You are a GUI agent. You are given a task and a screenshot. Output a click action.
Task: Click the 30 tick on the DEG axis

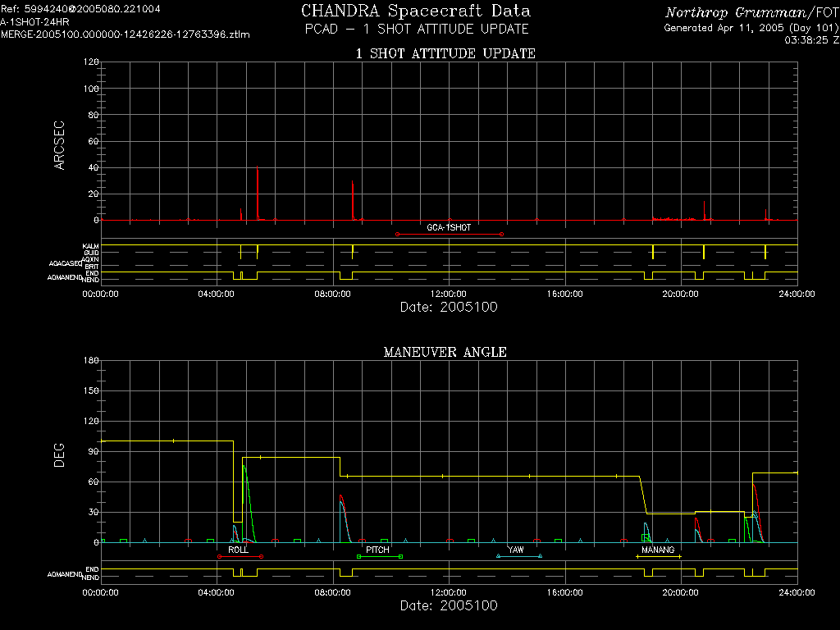pyautogui.click(x=94, y=512)
